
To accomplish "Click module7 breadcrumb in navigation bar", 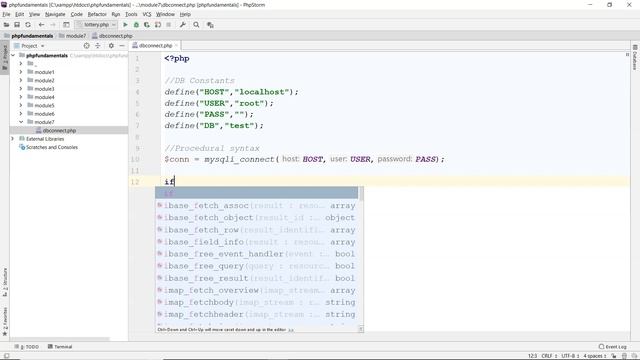I will (x=73, y=36).
